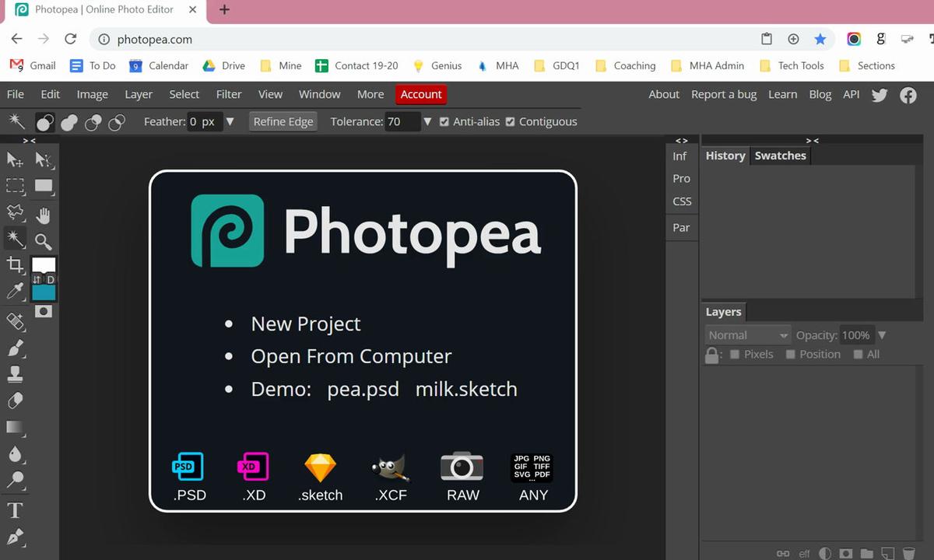The width and height of the screenshot is (934, 560).
Task: Select the Path Select arrow tool
Action: tap(44, 159)
